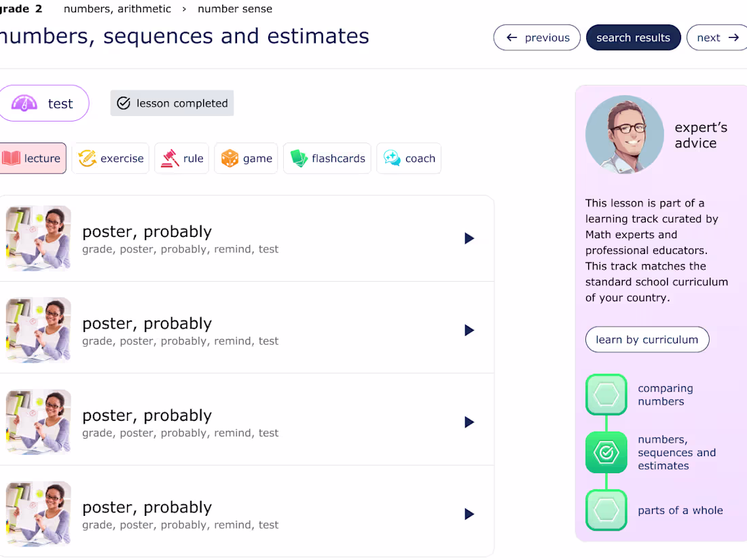Expand the last poster, probably lesson
Image resolution: width=747 pixels, height=560 pixels.
point(469,514)
